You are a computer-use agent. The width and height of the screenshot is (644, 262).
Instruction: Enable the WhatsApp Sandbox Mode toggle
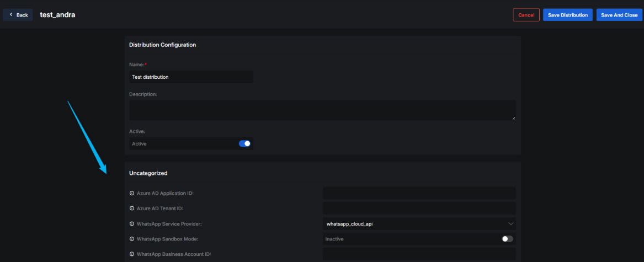point(507,239)
